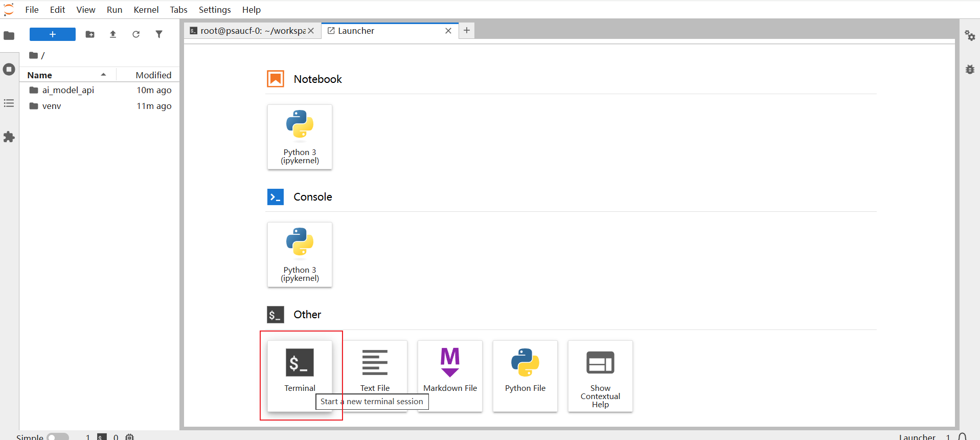This screenshot has width=980, height=440.
Task: Select the Launcher tab
Action: pos(390,31)
